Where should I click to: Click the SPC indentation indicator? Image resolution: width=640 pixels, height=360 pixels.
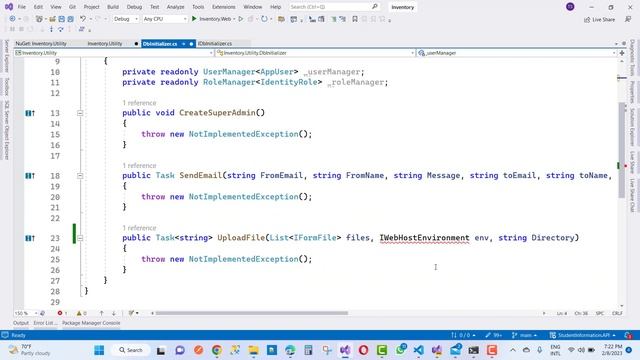tap(600, 313)
